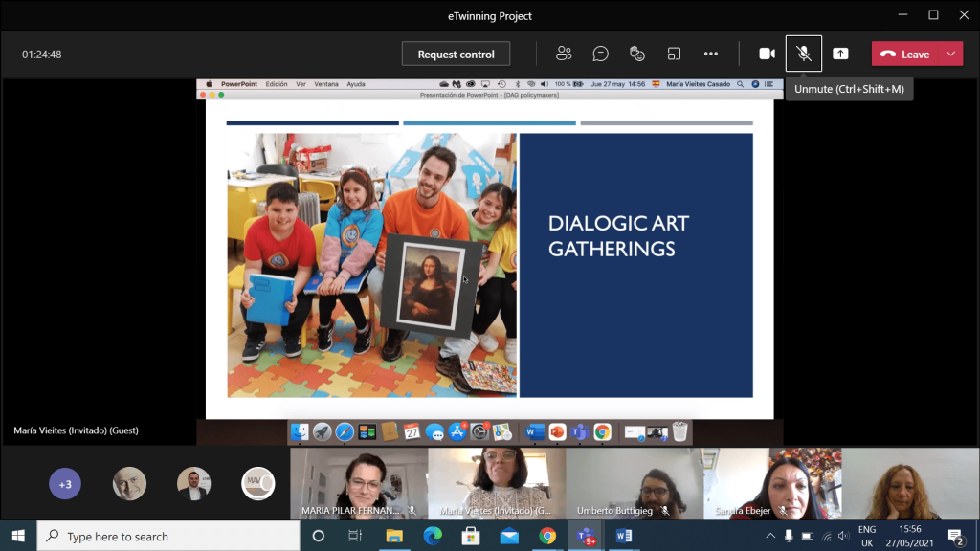Open the More actions ellipsis menu
This screenshot has height=551, width=980.
click(710, 54)
